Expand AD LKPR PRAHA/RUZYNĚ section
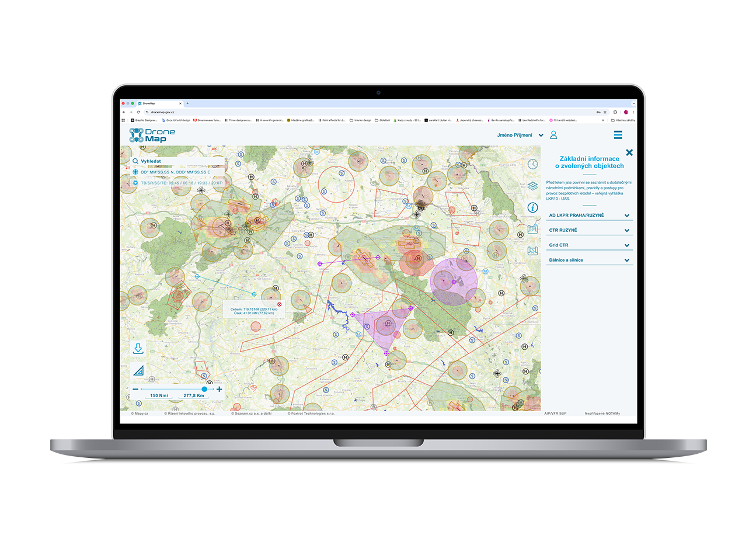756x535 pixels. pyautogui.click(x=590, y=216)
